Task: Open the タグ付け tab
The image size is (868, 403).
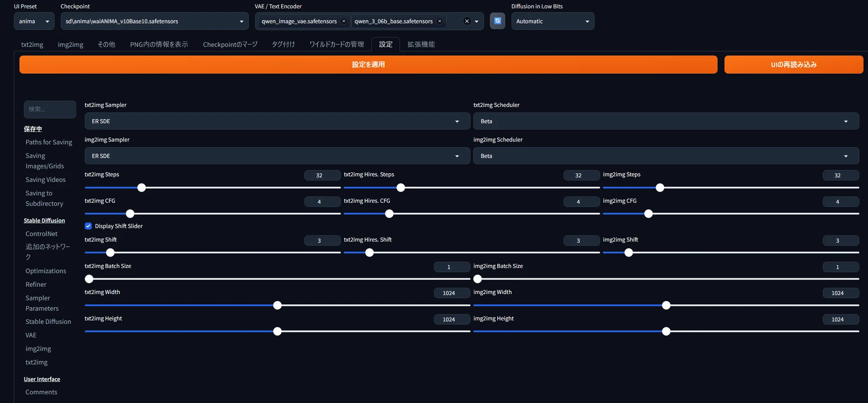Action: pos(283,44)
